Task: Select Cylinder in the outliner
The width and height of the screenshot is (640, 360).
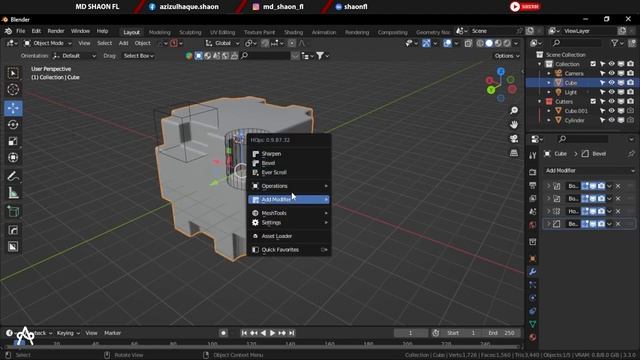Action: (x=574, y=120)
